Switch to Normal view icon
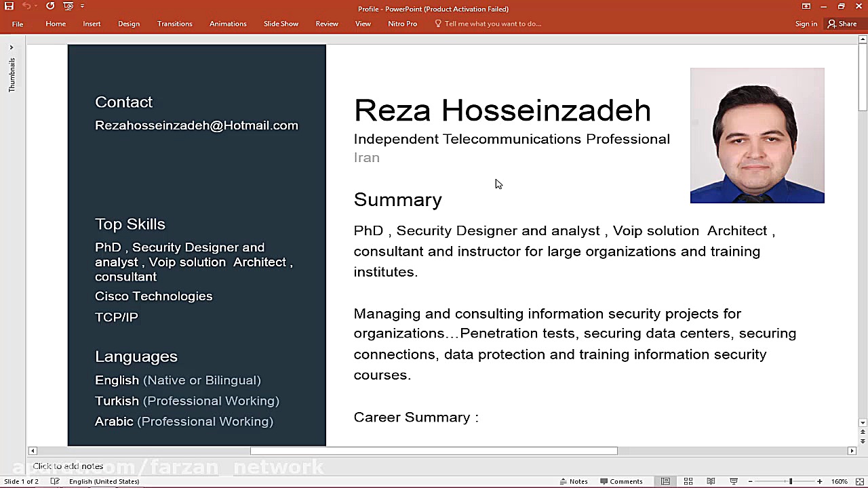 pos(665,481)
